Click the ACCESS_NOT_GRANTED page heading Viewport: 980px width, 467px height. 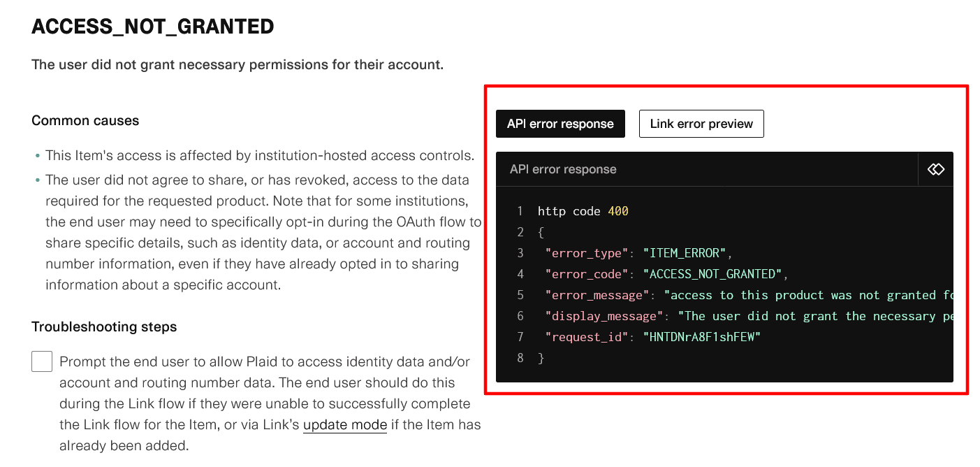pos(153,27)
